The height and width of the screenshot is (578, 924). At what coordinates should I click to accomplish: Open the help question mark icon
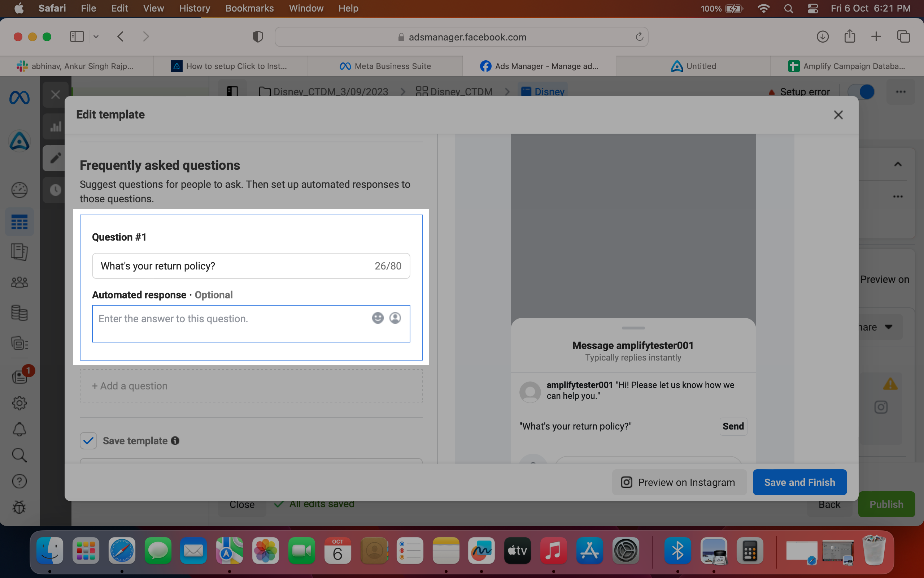[x=19, y=481]
